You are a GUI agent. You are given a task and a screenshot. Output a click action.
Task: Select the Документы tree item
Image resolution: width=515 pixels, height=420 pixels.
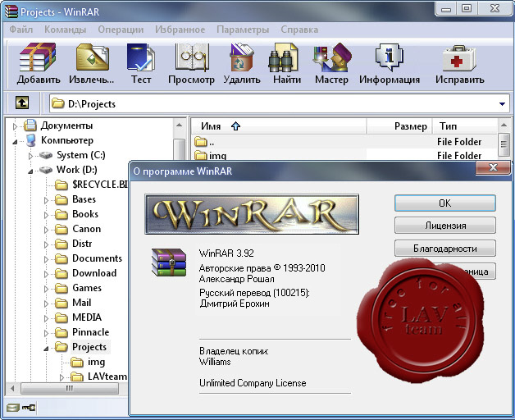(x=66, y=126)
